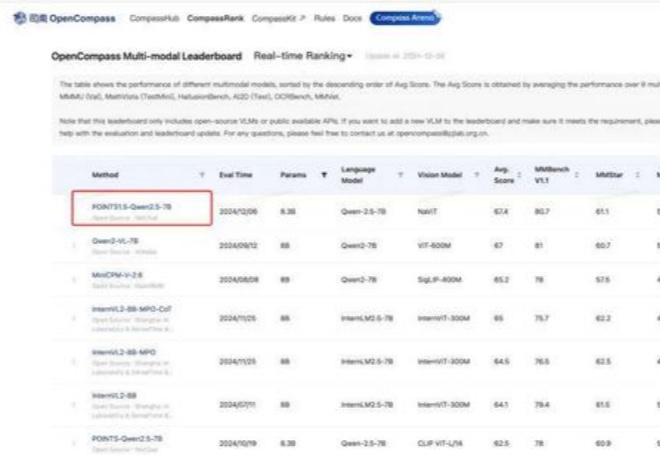Open the POINTS1.5-Qwen2.5-7B model link

click(x=132, y=207)
